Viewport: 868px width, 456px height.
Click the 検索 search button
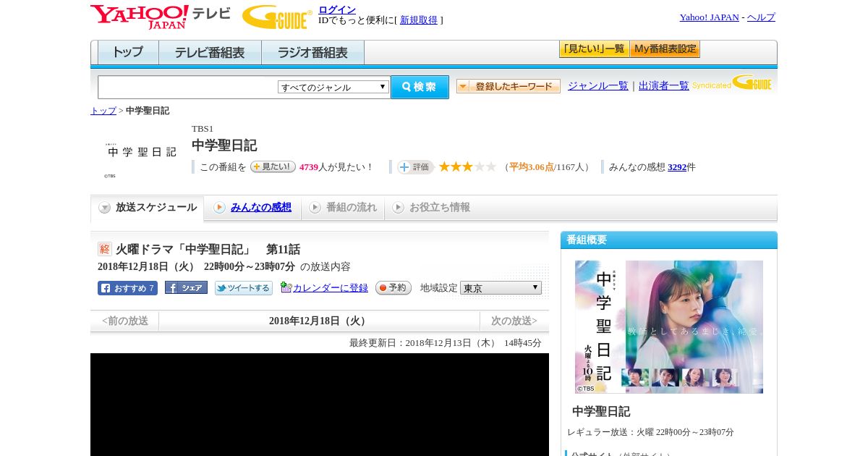point(420,87)
